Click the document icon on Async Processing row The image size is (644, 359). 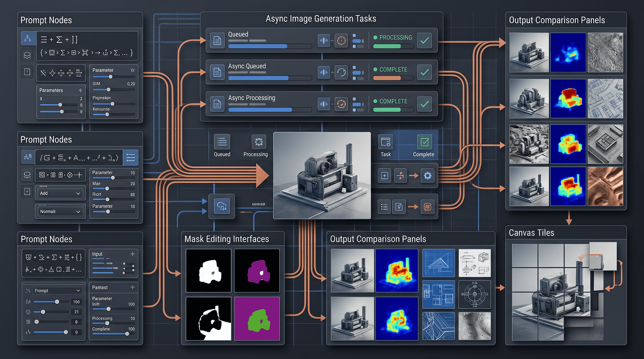pyautogui.click(x=217, y=104)
